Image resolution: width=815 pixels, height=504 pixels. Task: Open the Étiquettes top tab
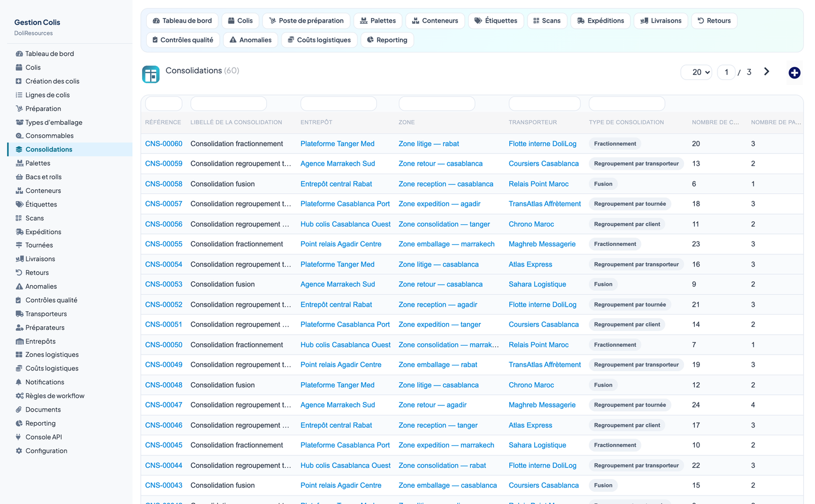[x=495, y=21]
